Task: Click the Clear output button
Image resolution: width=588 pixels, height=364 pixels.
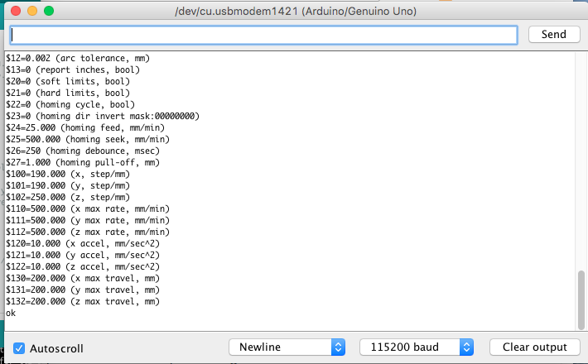Action: [x=535, y=347]
